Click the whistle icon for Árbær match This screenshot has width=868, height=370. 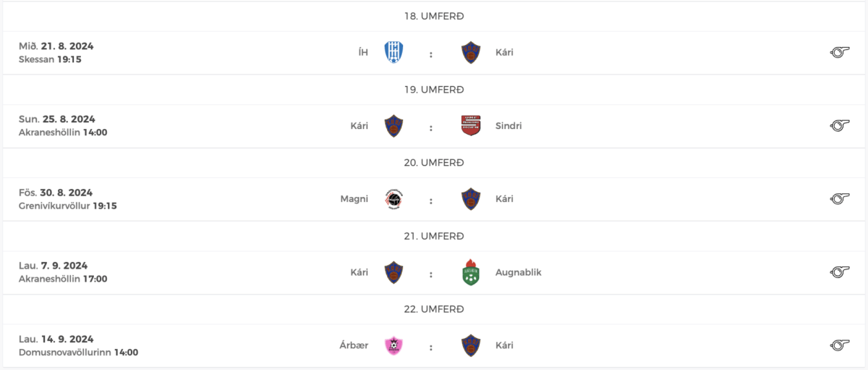coord(839,345)
